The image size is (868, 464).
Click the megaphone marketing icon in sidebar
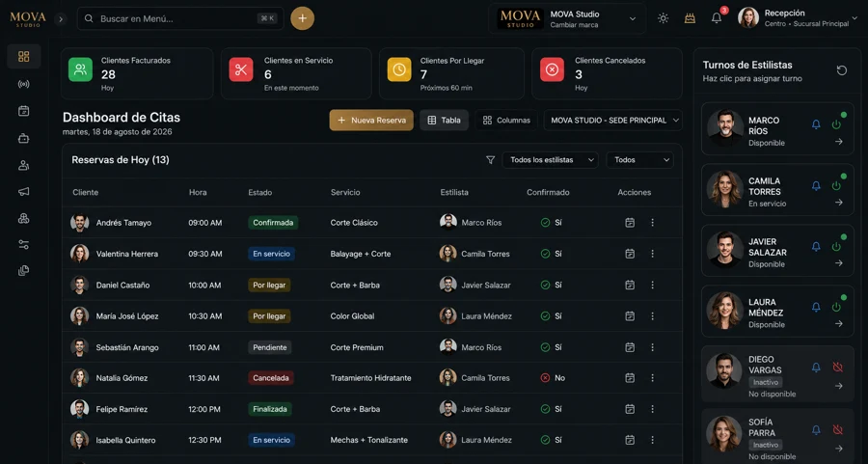click(x=24, y=192)
